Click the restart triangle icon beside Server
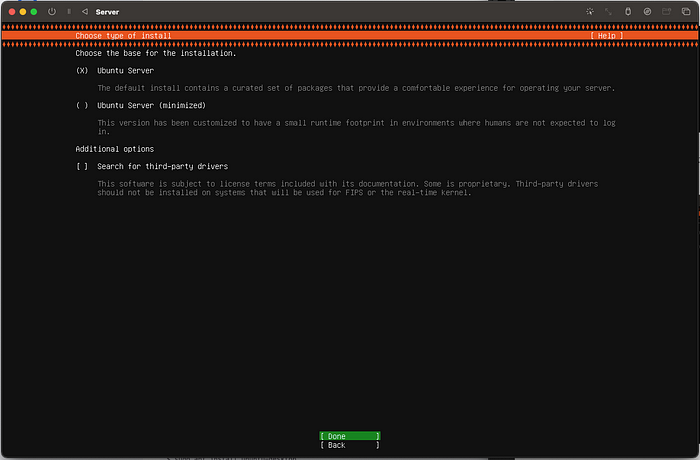This screenshot has height=460, width=700. 85,12
